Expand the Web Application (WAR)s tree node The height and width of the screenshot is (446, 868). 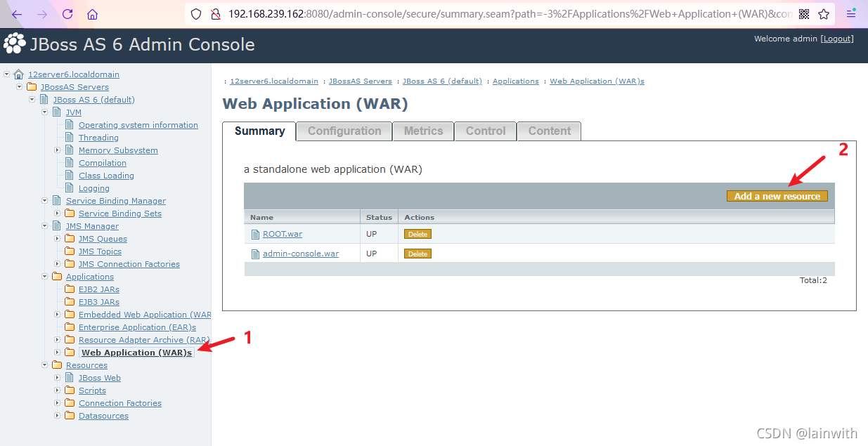point(58,352)
